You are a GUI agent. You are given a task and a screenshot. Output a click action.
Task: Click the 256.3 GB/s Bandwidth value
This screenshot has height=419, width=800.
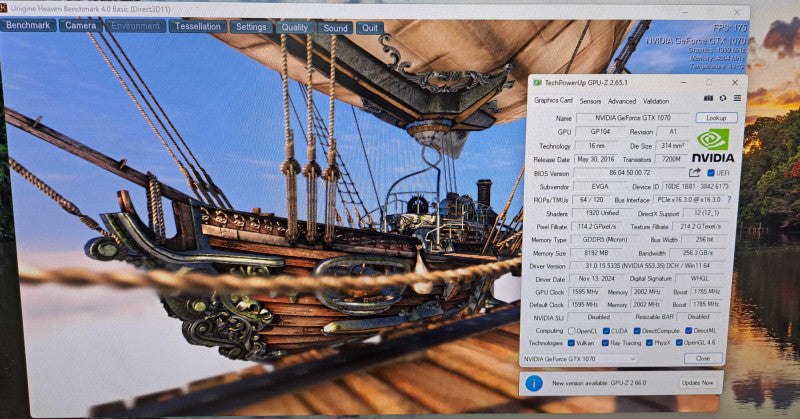point(698,253)
